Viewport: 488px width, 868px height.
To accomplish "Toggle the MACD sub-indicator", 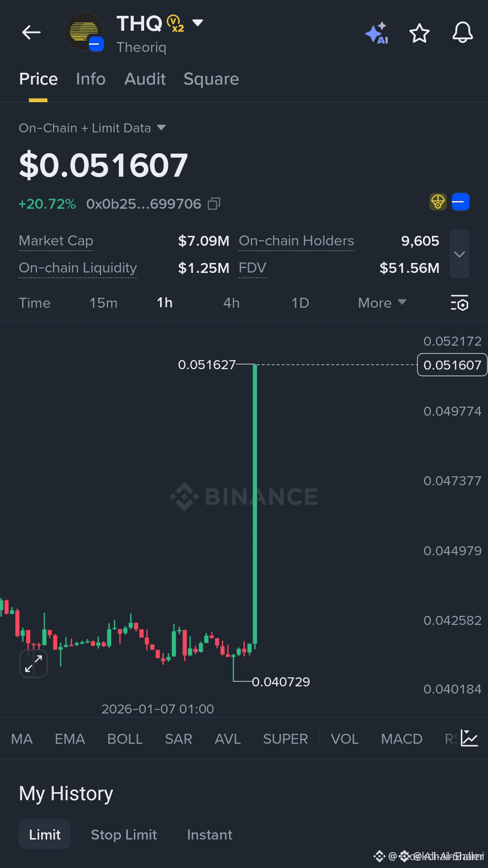I will [x=402, y=739].
